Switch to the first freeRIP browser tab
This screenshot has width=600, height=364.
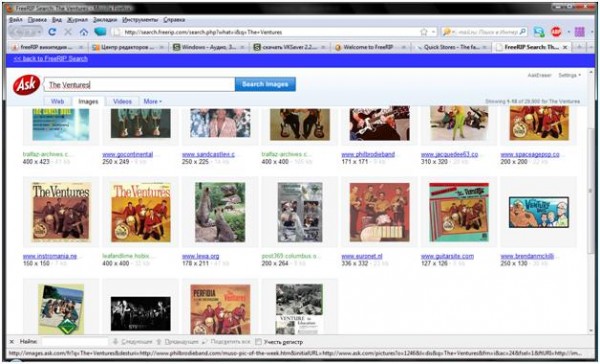[47, 47]
